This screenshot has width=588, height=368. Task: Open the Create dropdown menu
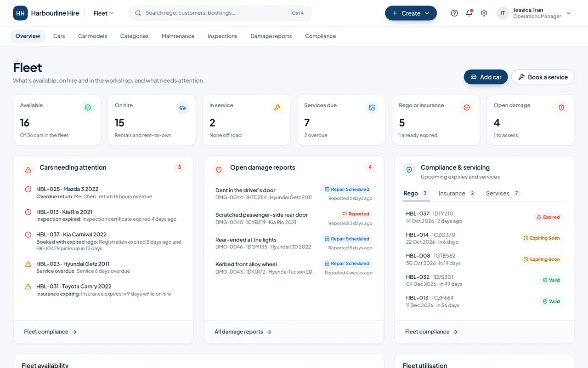pos(411,13)
